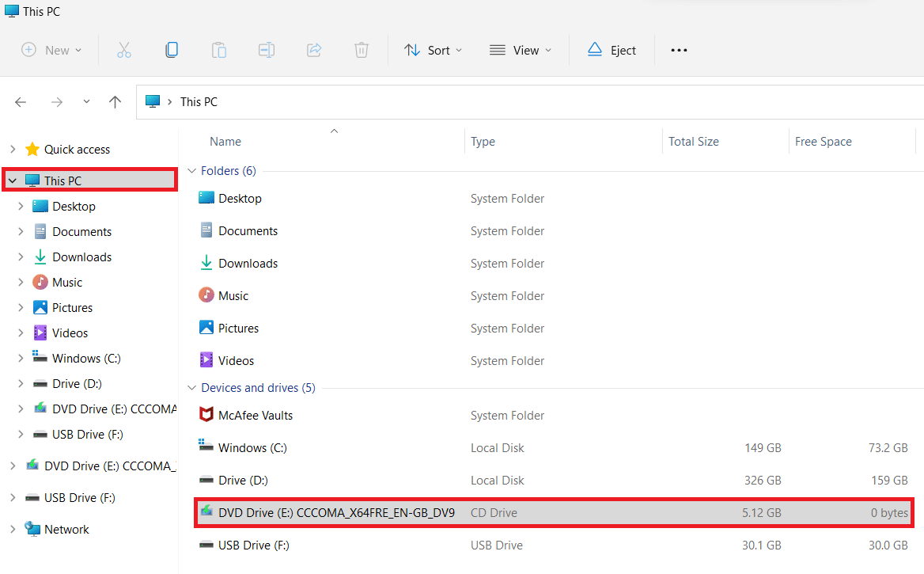Open the McAfee Vaults item
924x574 pixels.
256,415
